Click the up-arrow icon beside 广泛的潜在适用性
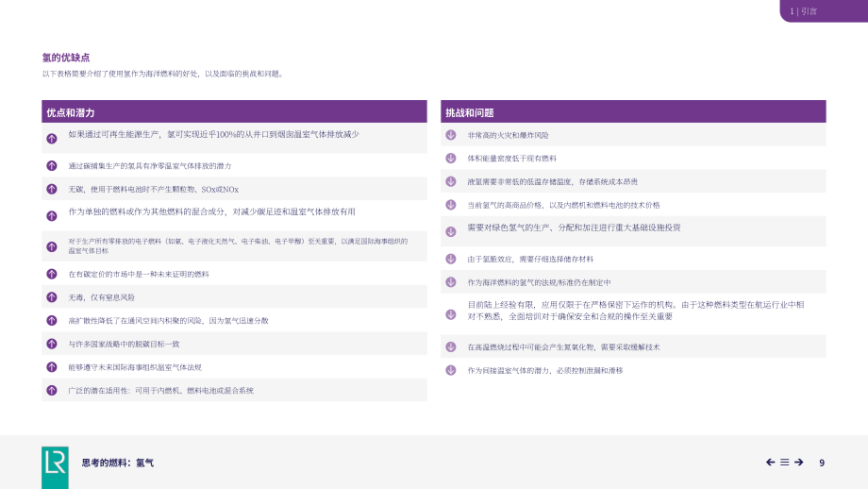868x489 pixels. [52, 391]
